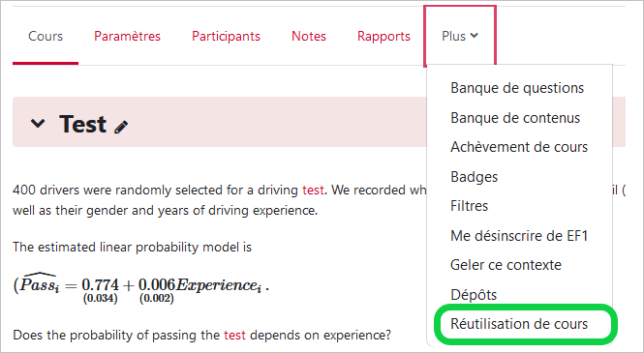Screen dimensions: 644x353
Task: Open the Notes tab
Action: click(x=309, y=36)
